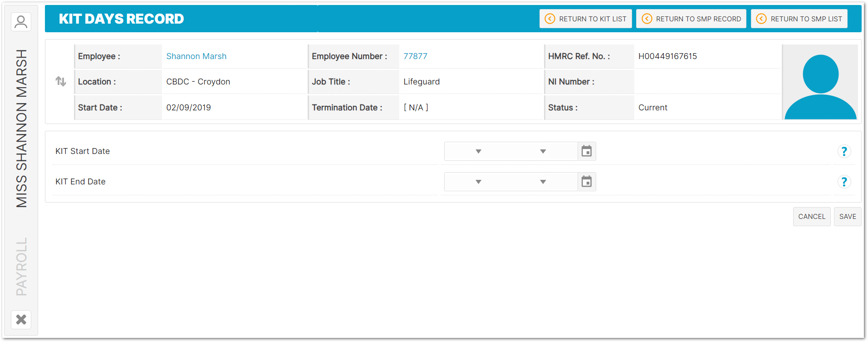Viewport: 868px width, 342px height.
Task: Click Return to SMP Record button
Action: coord(691,19)
